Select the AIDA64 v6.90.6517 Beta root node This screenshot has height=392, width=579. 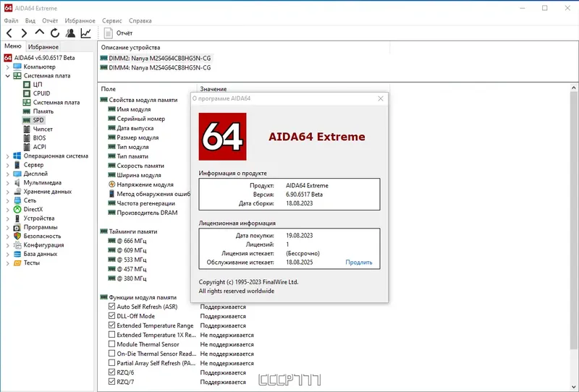[39, 58]
